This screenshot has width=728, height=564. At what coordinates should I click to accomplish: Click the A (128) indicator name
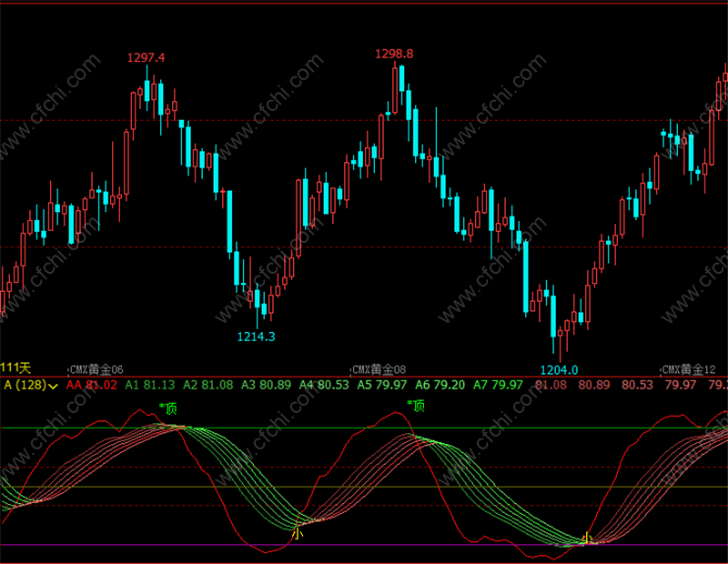(25, 385)
